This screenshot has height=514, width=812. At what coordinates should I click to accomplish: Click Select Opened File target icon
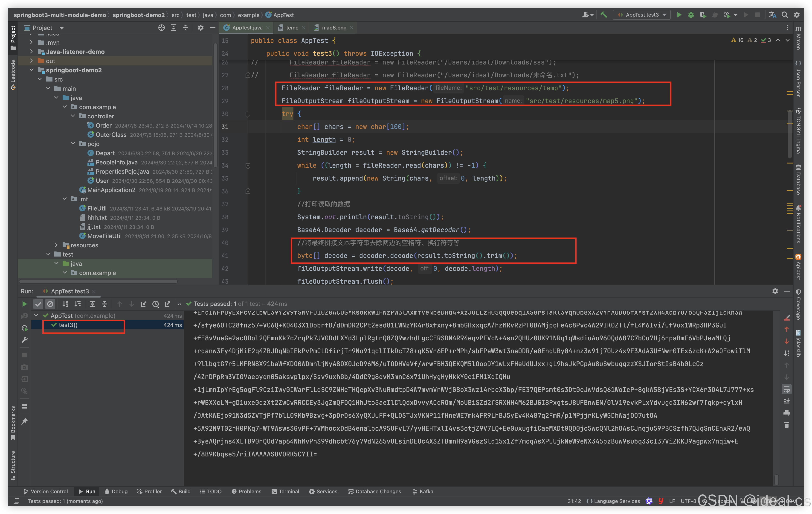coord(162,28)
